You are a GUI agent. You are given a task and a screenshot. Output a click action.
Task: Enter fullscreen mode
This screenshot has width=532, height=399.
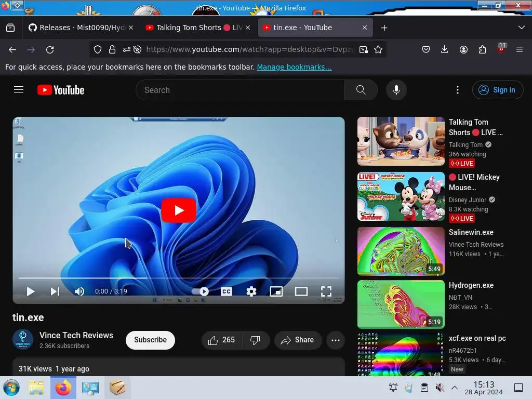pos(326,291)
